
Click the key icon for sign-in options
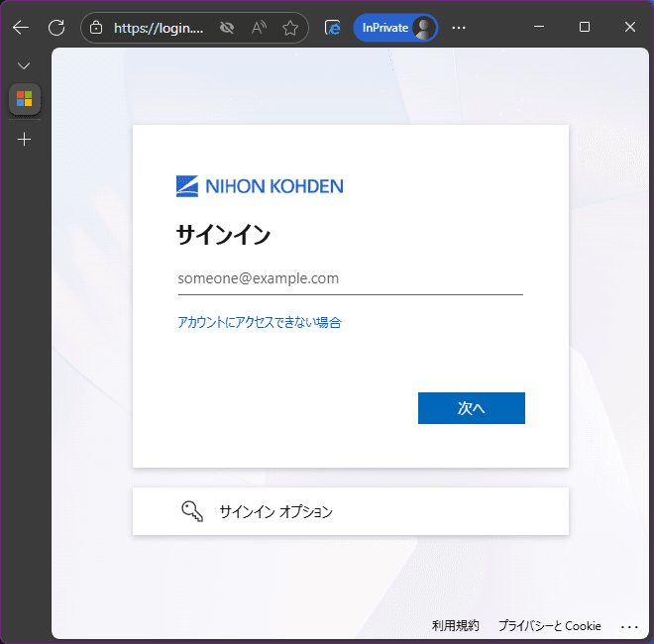click(x=192, y=511)
